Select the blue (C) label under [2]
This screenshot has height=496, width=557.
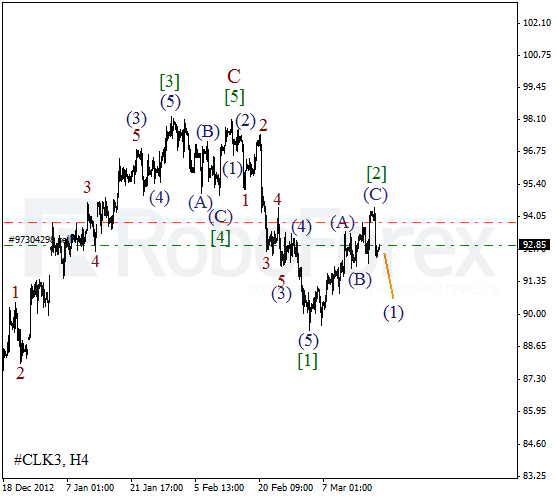pos(375,195)
